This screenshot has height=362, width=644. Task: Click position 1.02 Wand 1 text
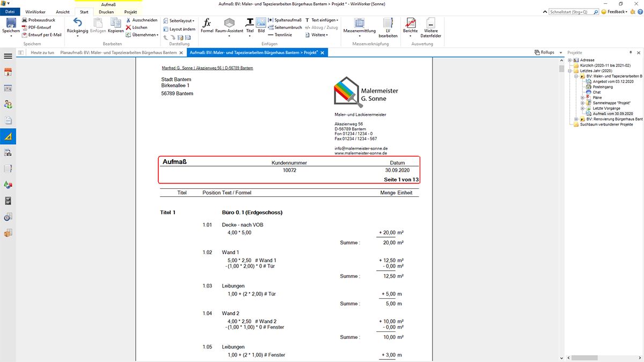pos(230,252)
